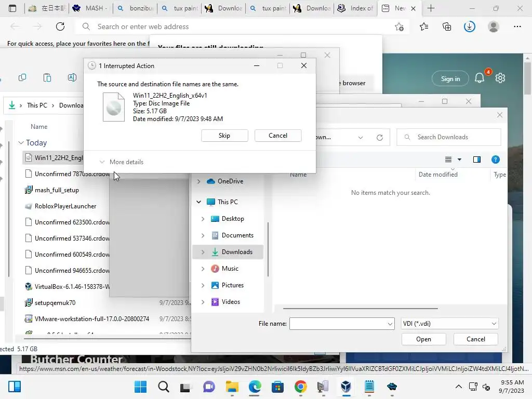Click the rename icon in the Explorer toolbar
Image resolution: width=532 pixels, height=399 pixels.
[x=72, y=78]
